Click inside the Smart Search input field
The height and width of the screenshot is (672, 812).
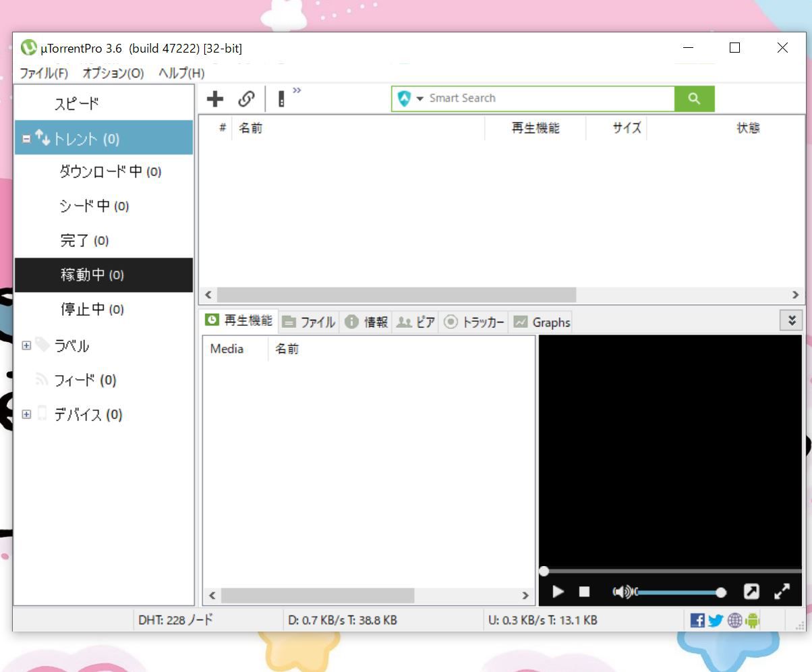tap(546, 99)
